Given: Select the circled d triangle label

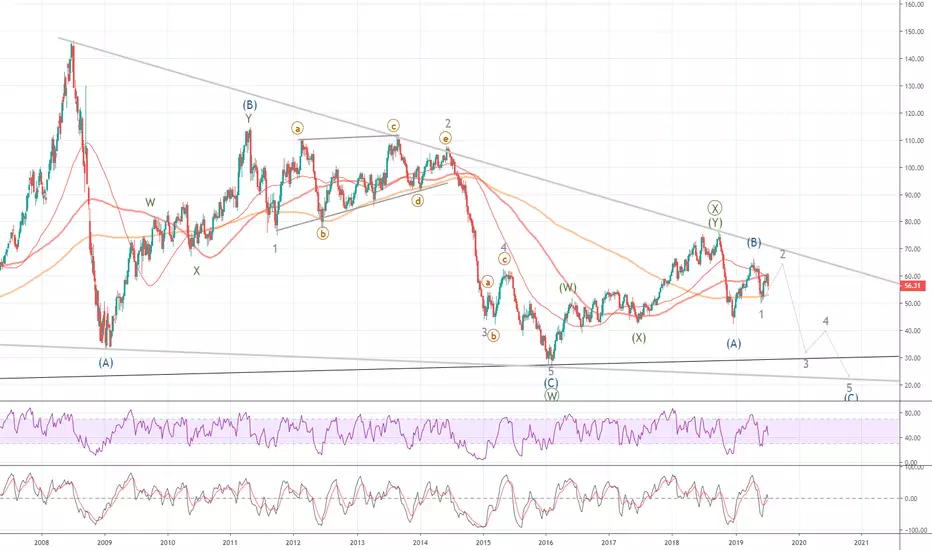Looking at the screenshot, I should click(418, 201).
